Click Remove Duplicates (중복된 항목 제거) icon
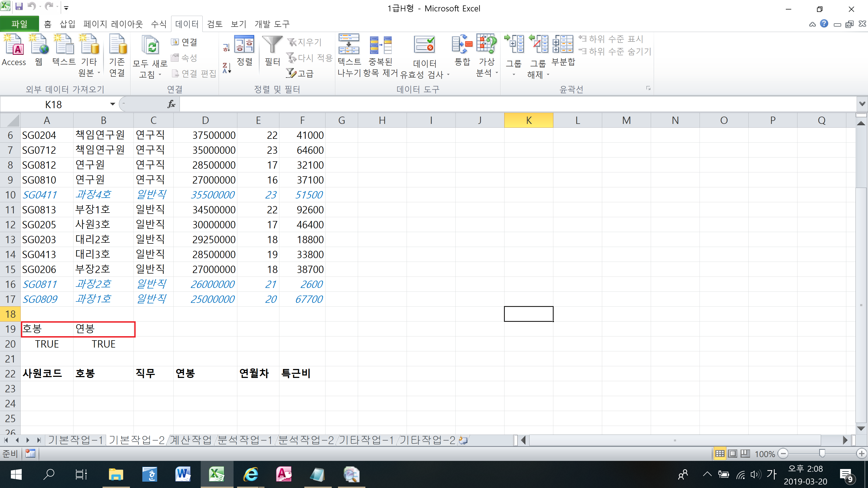Screen dimensions: 868x488 (x=381, y=46)
